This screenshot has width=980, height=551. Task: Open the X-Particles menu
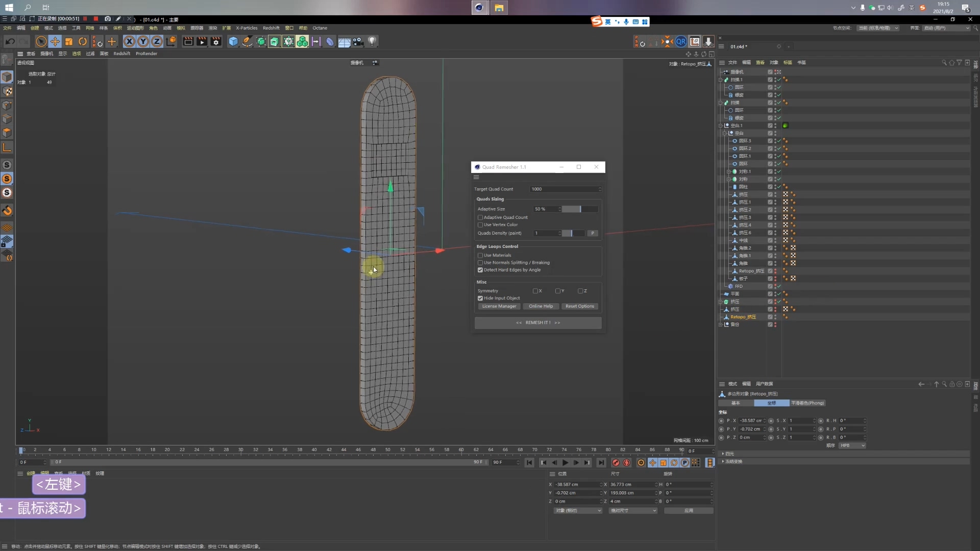tap(247, 28)
